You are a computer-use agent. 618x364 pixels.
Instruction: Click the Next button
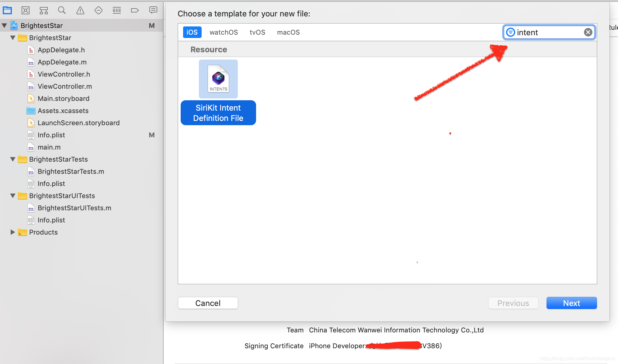(x=571, y=303)
